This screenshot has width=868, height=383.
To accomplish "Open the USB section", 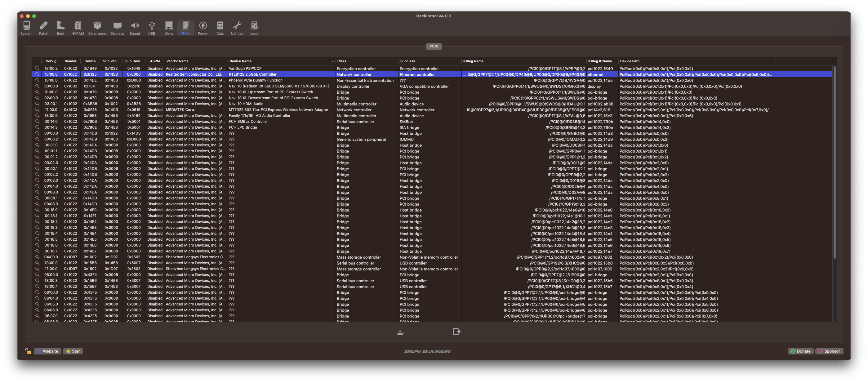I will [x=152, y=28].
